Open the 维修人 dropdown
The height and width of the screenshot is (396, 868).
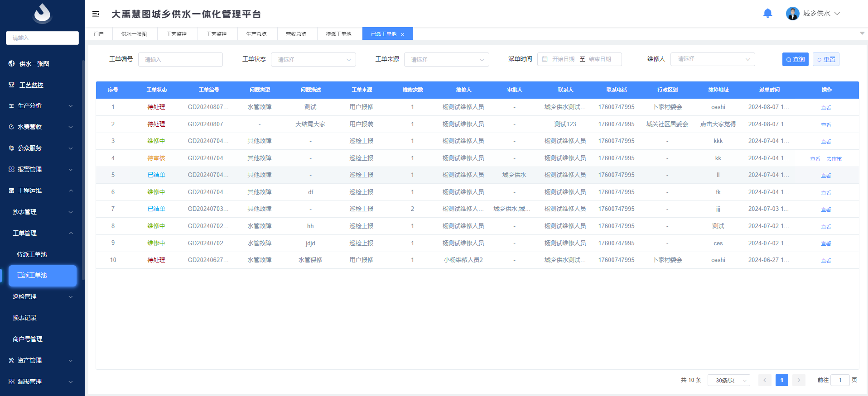coord(712,59)
